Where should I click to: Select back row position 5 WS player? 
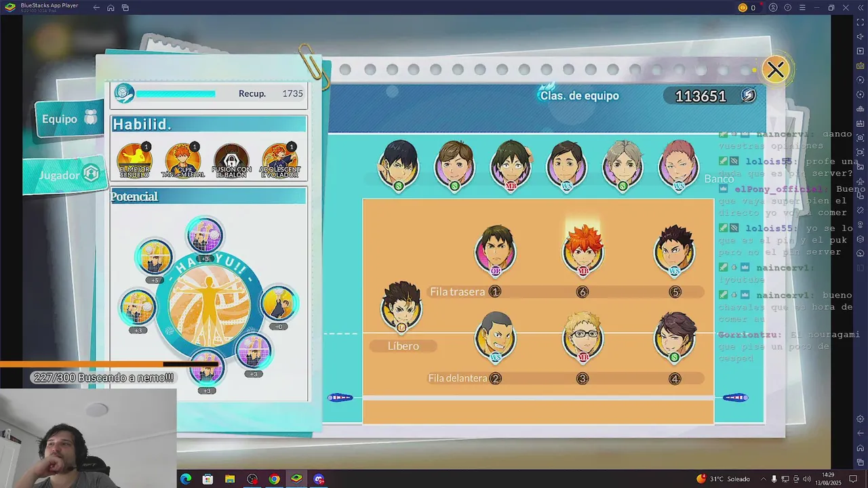click(x=675, y=251)
